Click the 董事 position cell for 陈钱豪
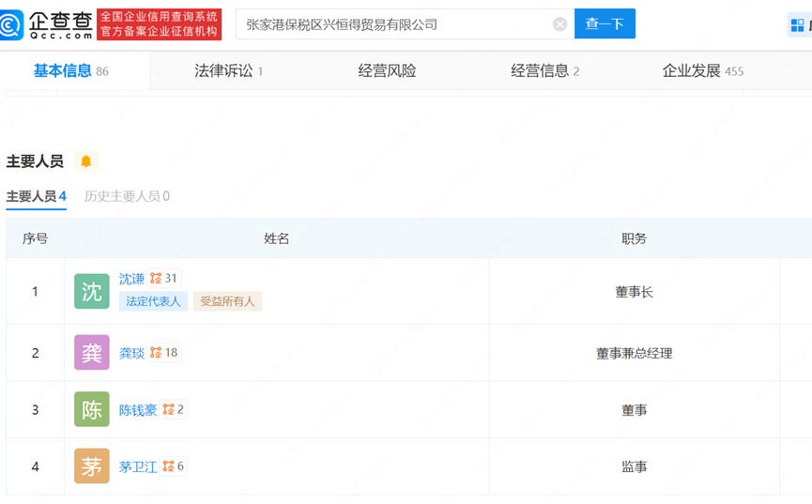The width and height of the screenshot is (812, 504). [634, 410]
